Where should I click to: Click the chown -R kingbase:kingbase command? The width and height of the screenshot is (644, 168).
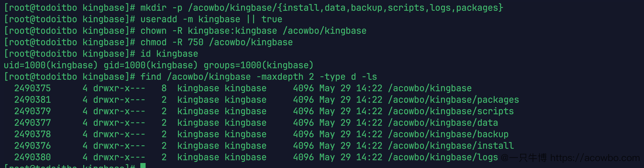point(253,31)
